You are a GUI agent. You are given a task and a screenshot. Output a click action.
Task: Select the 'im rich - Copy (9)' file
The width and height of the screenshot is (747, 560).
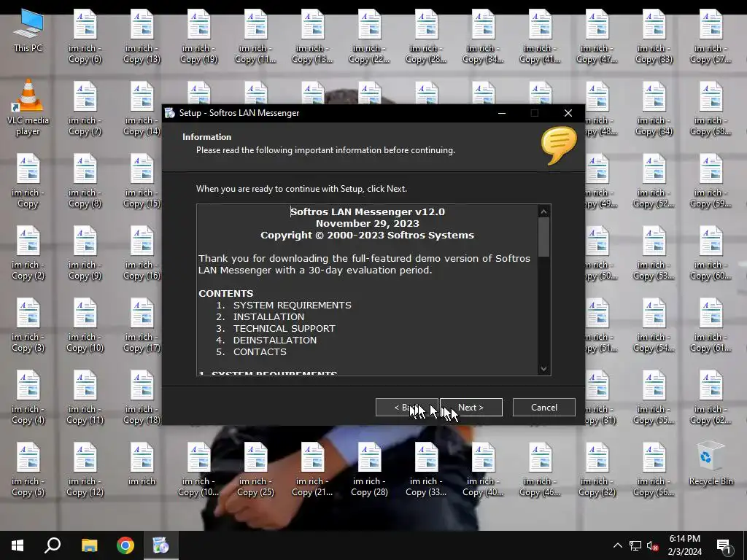[85, 254]
